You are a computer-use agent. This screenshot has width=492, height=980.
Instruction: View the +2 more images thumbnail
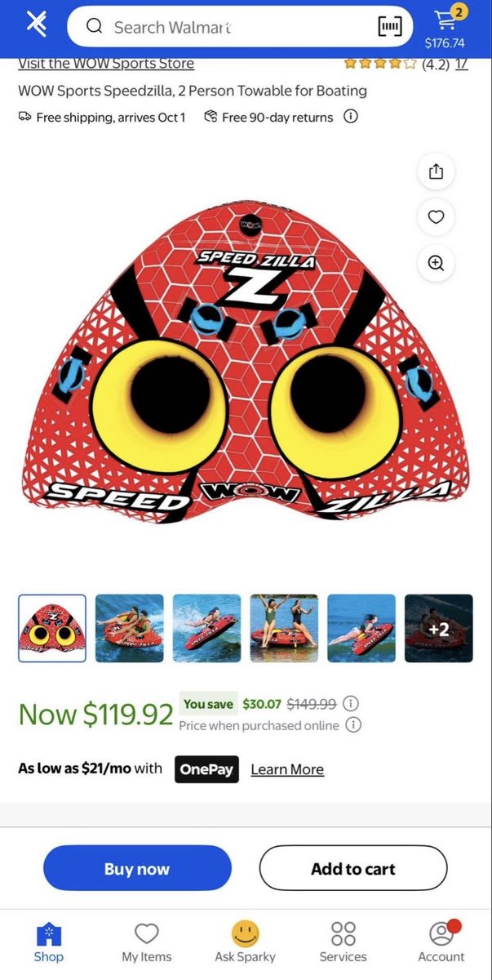pos(439,628)
